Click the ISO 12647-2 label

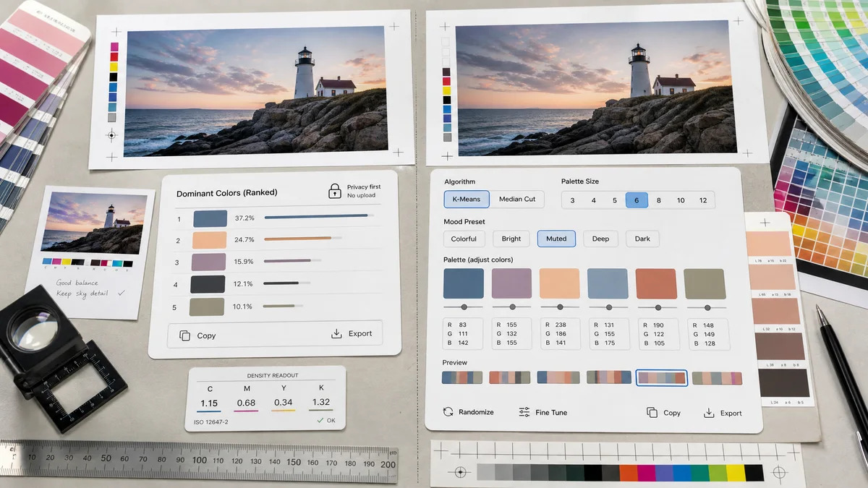coord(212,421)
